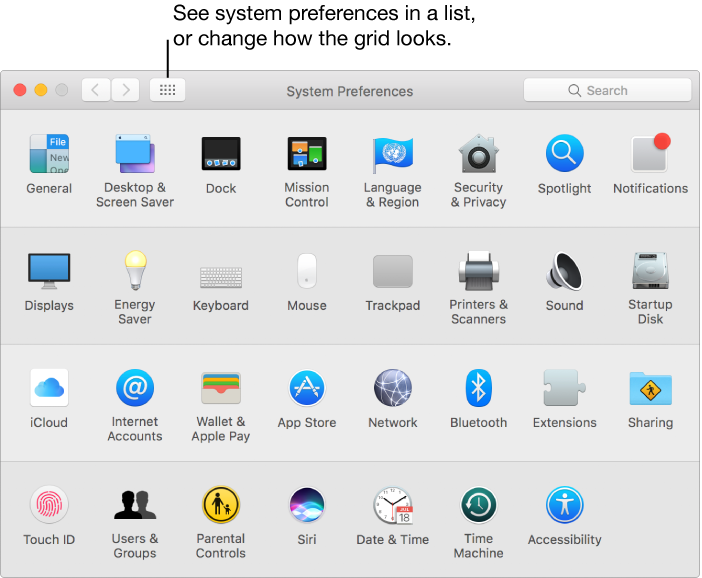Click the Show All grid button
This screenshot has height=578, width=702.
pos(167,90)
